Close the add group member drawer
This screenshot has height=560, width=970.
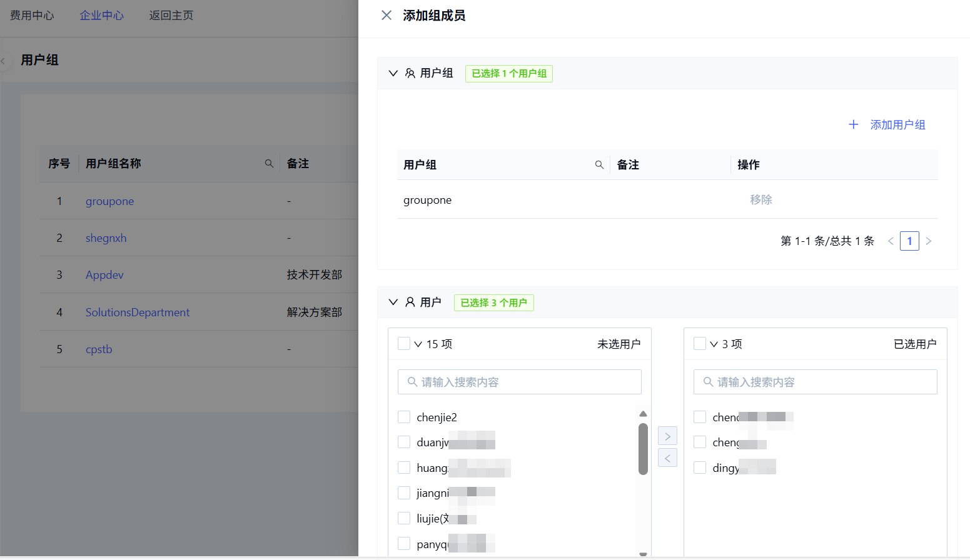pos(386,16)
